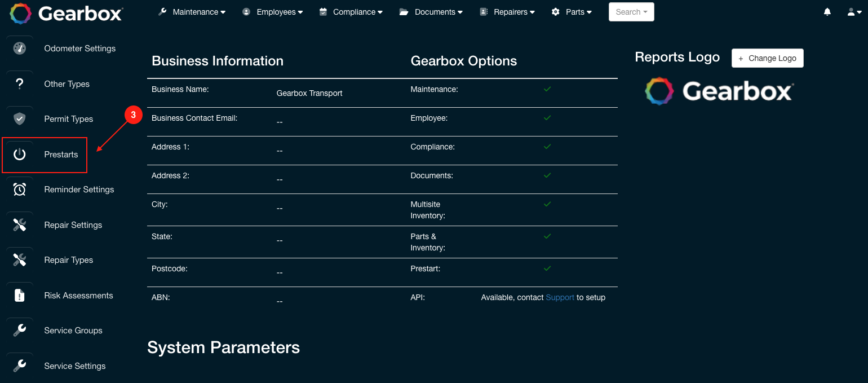Click the Parts & Inventory green checkmark
Screen dimensions: 868x383
(x=547, y=236)
